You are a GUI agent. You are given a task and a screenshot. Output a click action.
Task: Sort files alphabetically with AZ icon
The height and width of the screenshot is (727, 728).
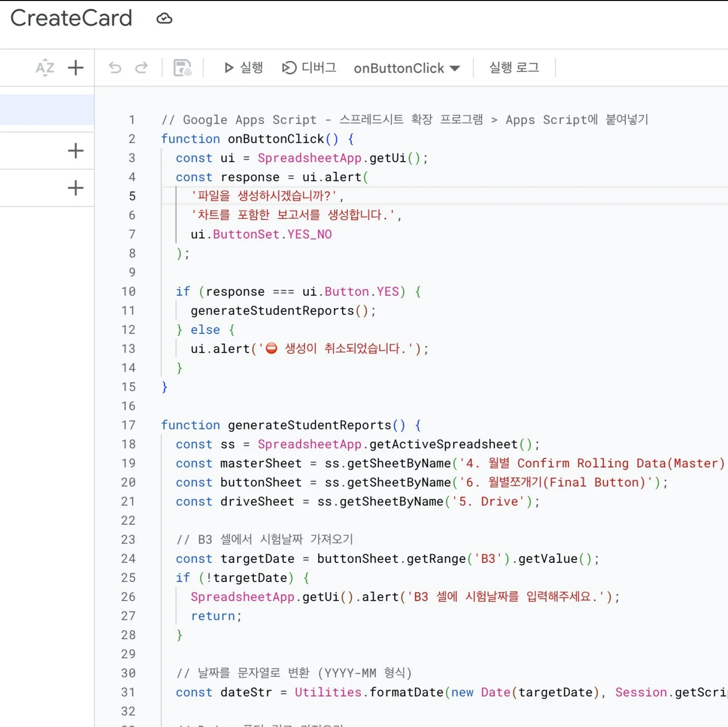pos(45,67)
